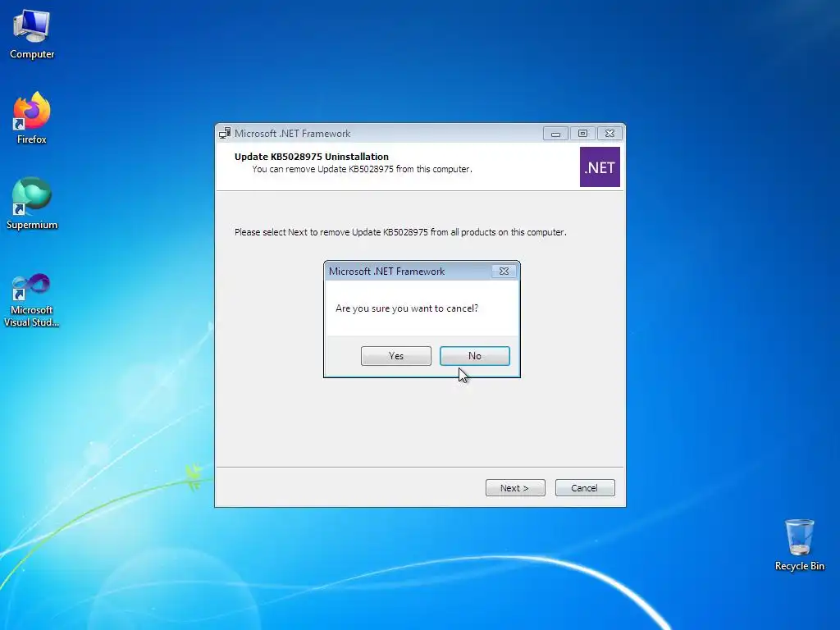Click the "You can remove Update KB5028975" subtitle
The height and width of the screenshot is (630, 840).
362,169
